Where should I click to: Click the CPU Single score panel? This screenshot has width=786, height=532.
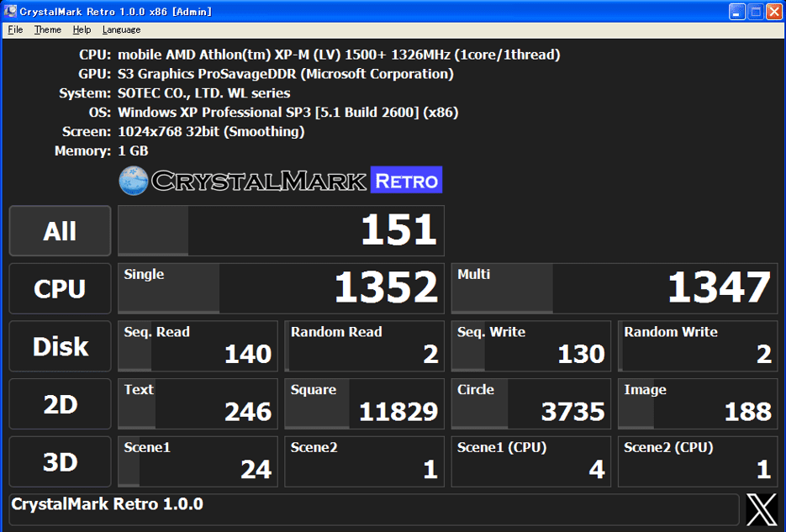[282, 288]
